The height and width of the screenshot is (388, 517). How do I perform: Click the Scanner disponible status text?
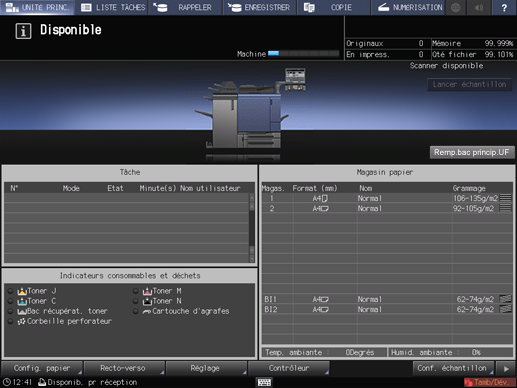(446, 66)
